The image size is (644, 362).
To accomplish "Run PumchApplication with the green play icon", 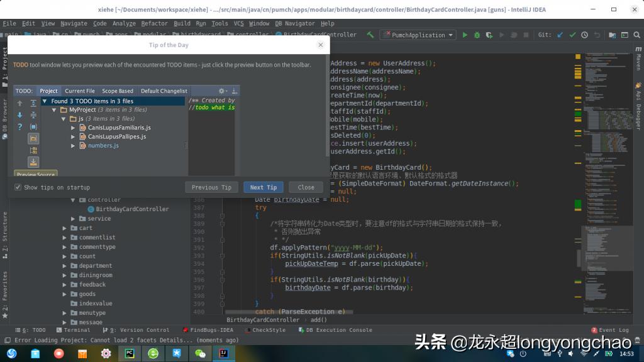I will click(465, 35).
